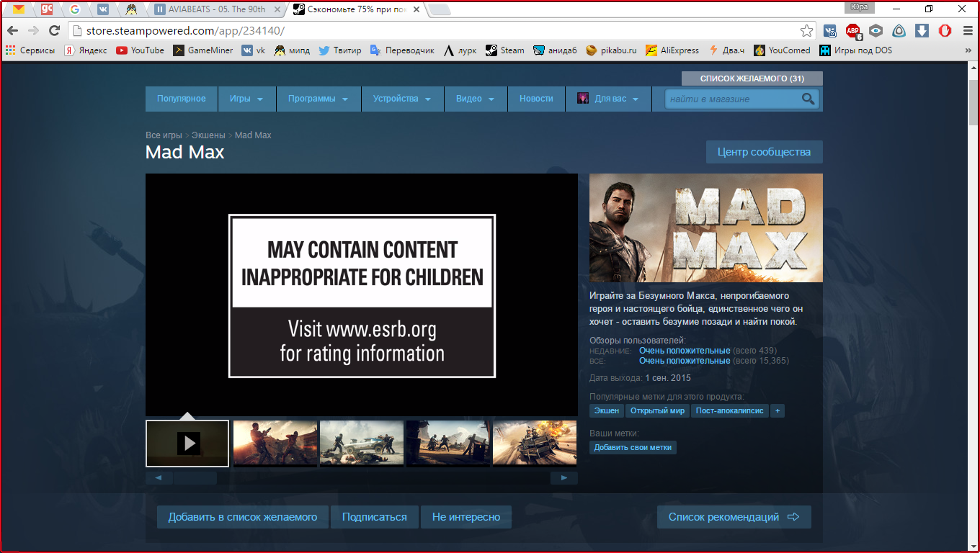Open the GameMiner bookmark
The height and width of the screenshot is (553, 980).
[x=202, y=50]
